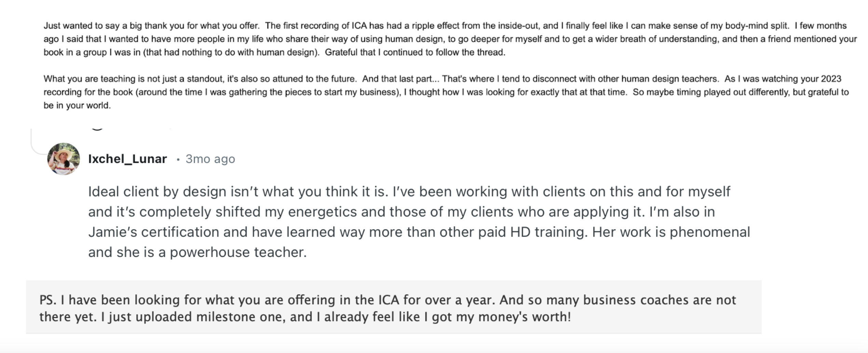Image resolution: width=868 pixels, height=353 pixels.
Task: Click the sentence "Grateful that I continued"
Action: [415, 52]
